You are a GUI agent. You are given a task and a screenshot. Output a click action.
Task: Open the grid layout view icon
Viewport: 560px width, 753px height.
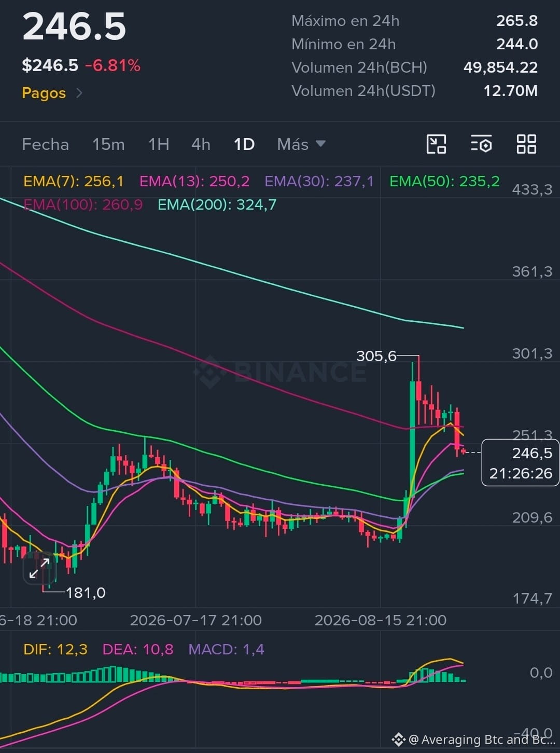[526, 144]
